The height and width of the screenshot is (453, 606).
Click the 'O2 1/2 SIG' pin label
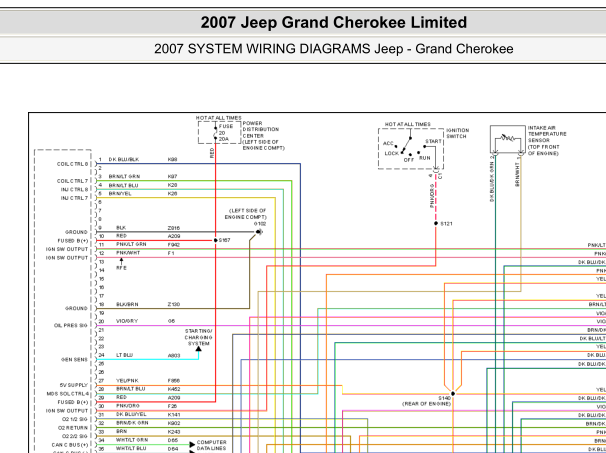click(74, 419)
